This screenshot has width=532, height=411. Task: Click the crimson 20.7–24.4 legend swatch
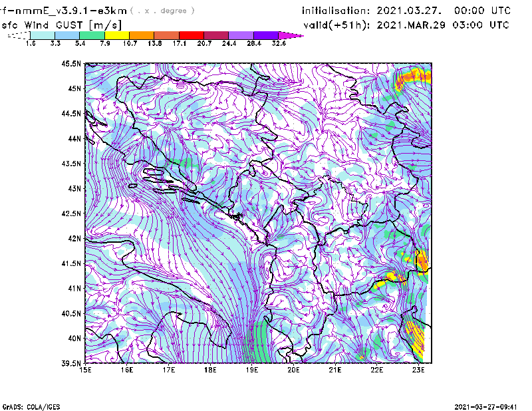tap(216, 35)
